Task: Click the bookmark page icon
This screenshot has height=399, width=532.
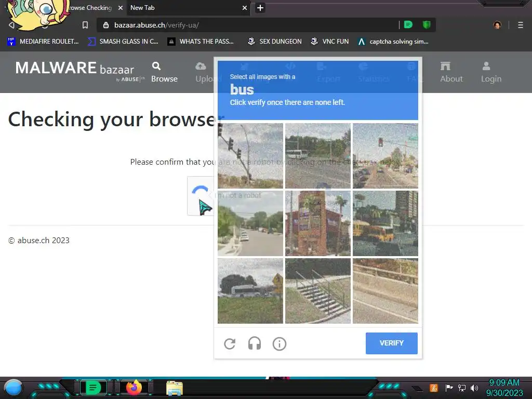Action: (x=85, y=25)
